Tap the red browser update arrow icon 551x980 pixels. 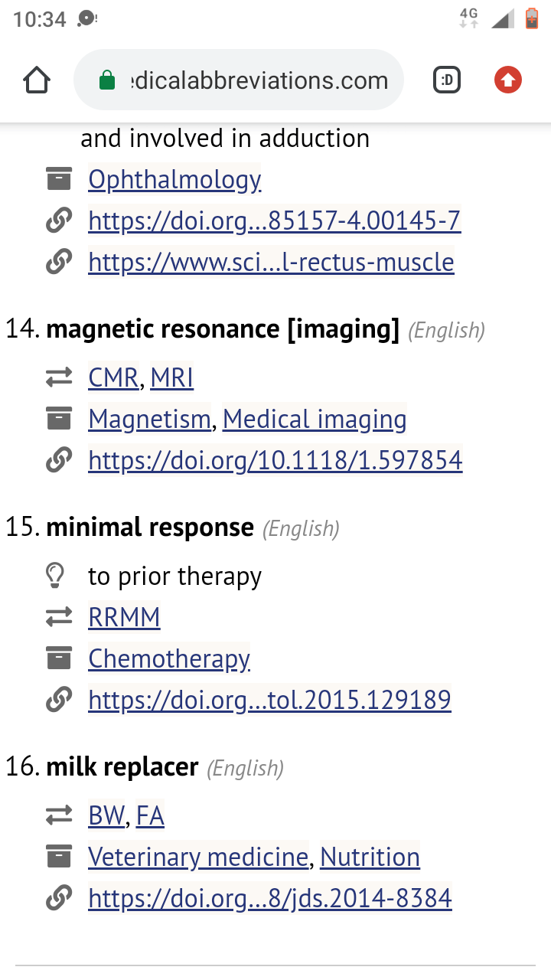[x=507, y=80]
